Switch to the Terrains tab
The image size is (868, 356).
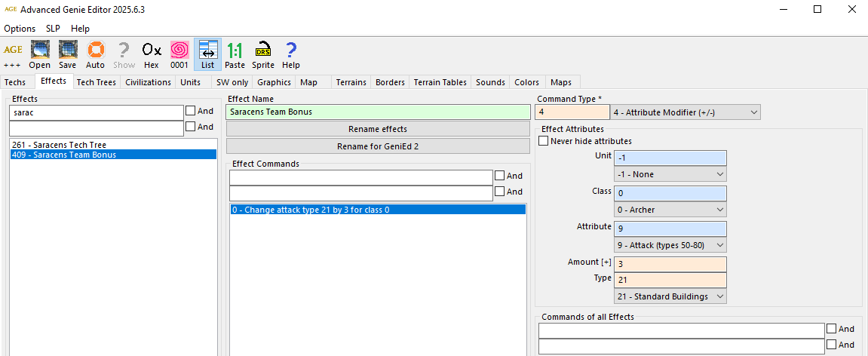tap(351, 82)
